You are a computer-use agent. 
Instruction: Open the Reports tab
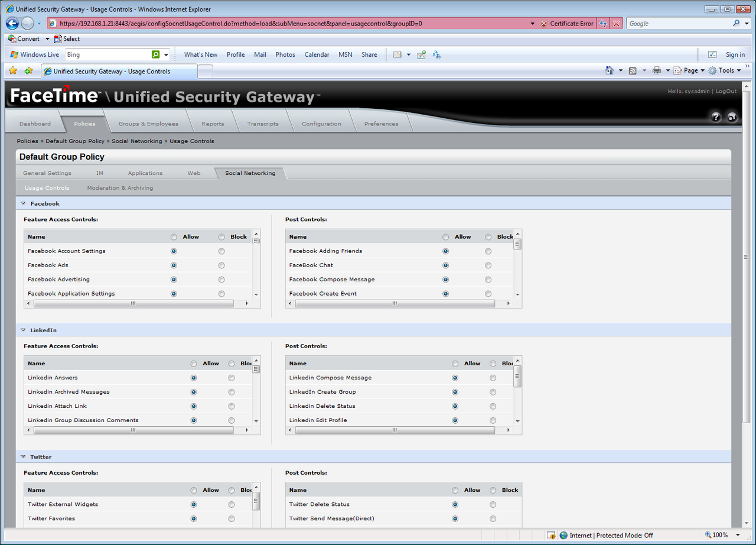213,124
